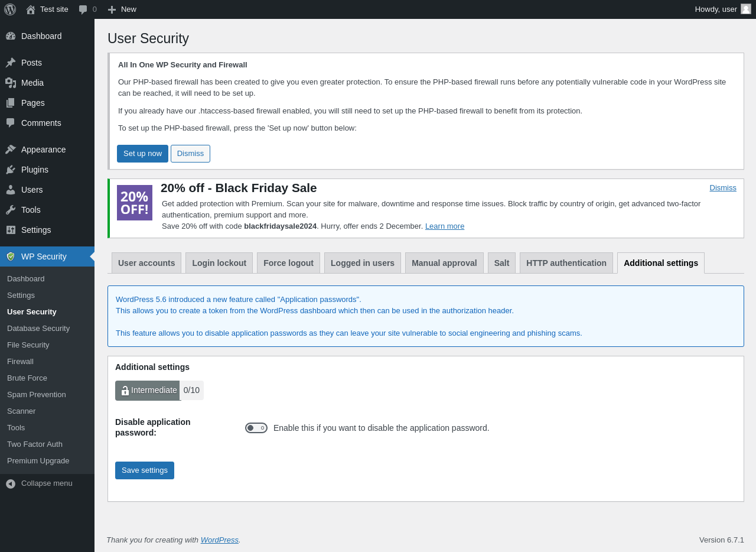Click the 20% OFF sale badge

click(x=135, y=203)
